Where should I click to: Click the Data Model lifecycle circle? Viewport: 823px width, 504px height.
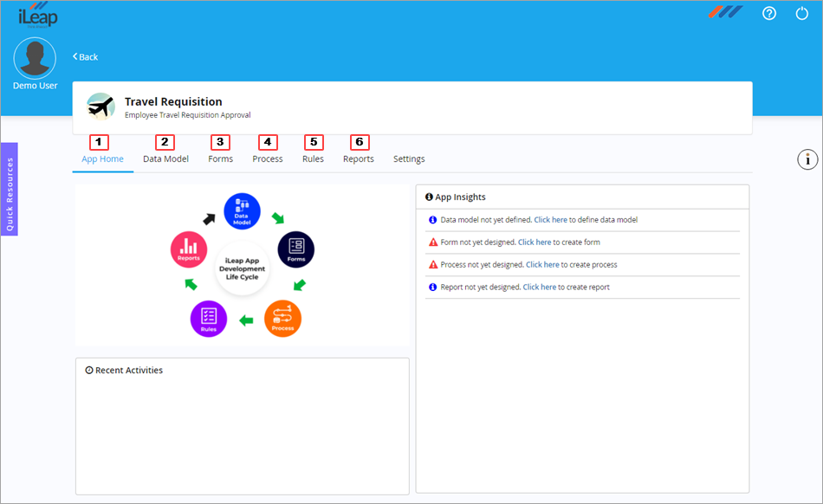click(x=242, y=211)
